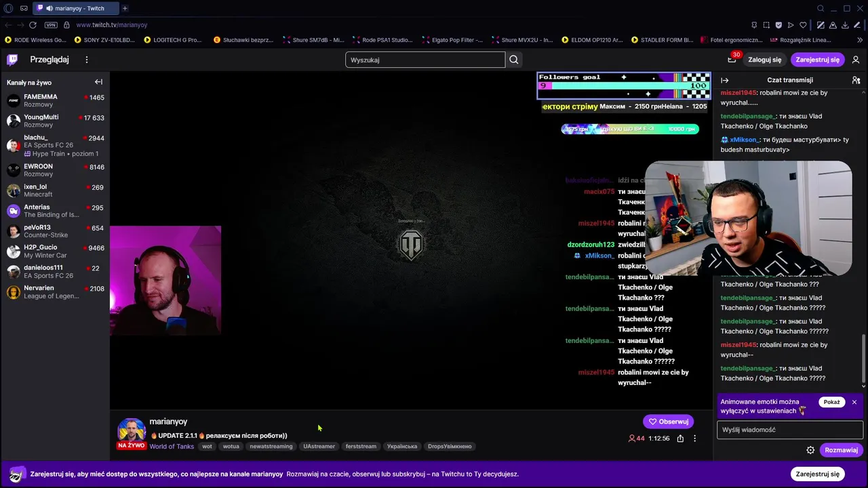This screenshot has height=488, width=868.
Task: Open chat settings gear icon
Action: tap(810, 450)
